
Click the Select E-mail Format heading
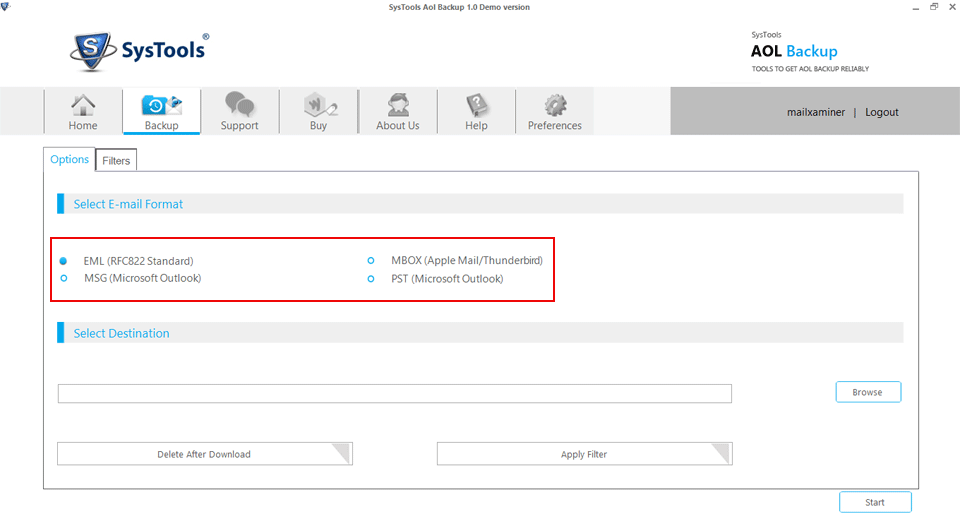tap(128, 204)
